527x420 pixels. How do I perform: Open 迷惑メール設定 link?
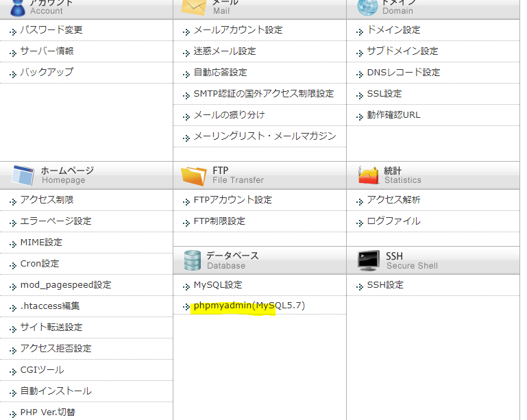(x=225, y=51)
